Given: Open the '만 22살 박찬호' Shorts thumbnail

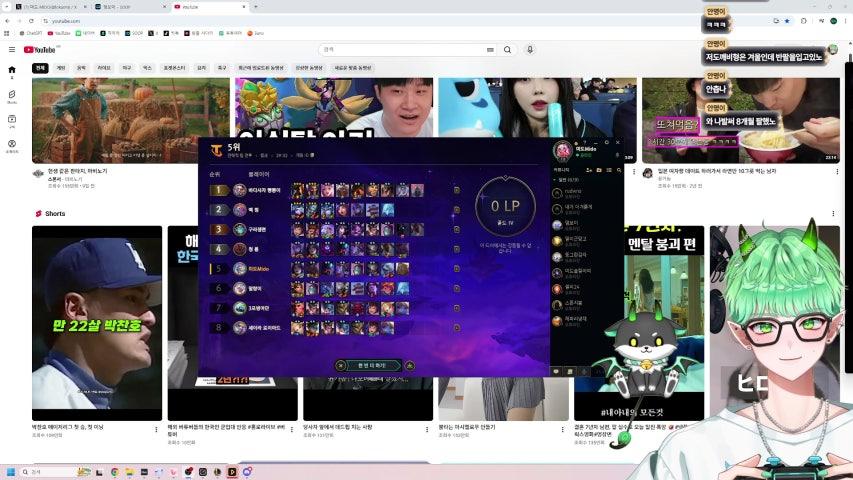Looking at the screenshot, I should [97, 323].
